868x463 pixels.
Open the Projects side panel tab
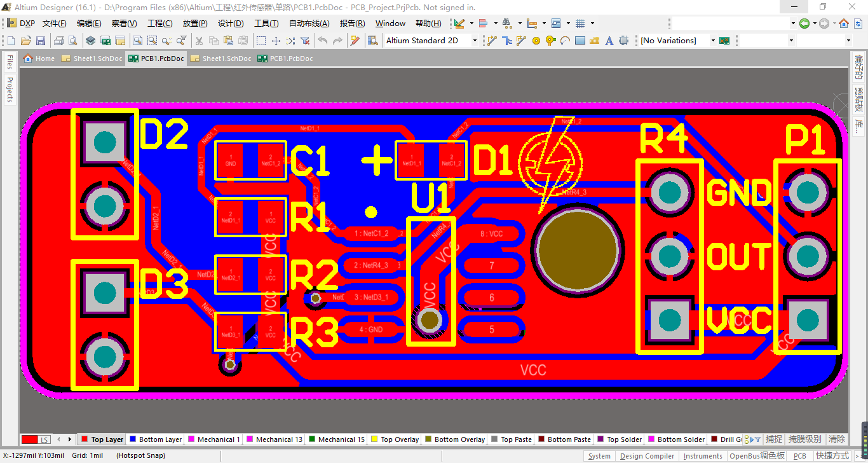point(10,89)
